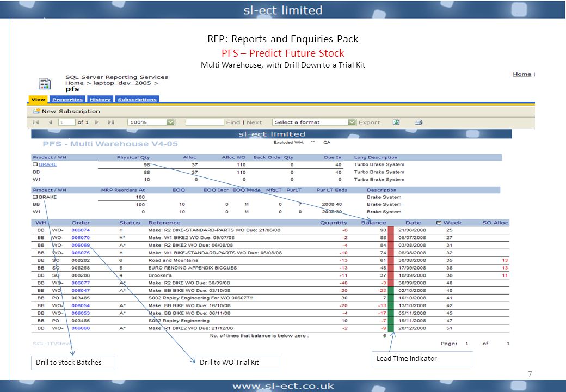The width and height of the screenshot is (566, 392).
Task: Open the History tab
Action: [x=100, y=99]
